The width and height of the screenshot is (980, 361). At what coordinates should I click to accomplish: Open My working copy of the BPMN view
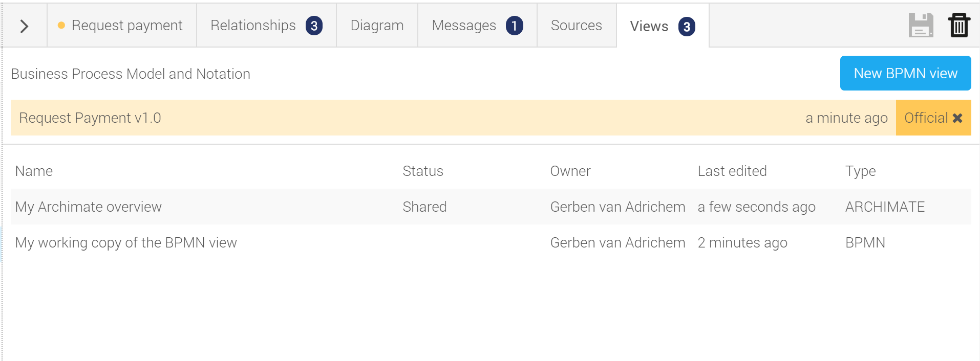[x=491, y=242]
